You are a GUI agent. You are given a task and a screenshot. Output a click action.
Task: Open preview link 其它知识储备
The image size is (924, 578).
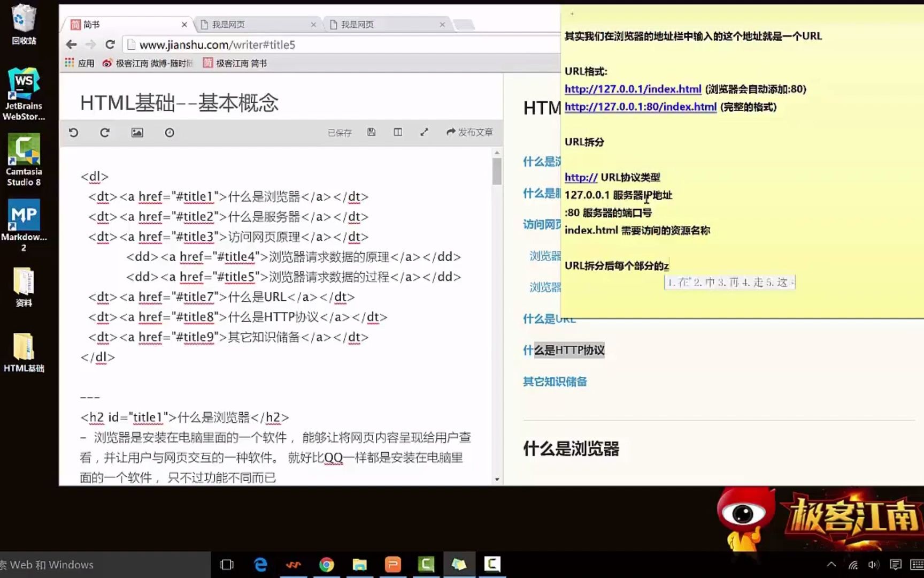pos(555,382)
